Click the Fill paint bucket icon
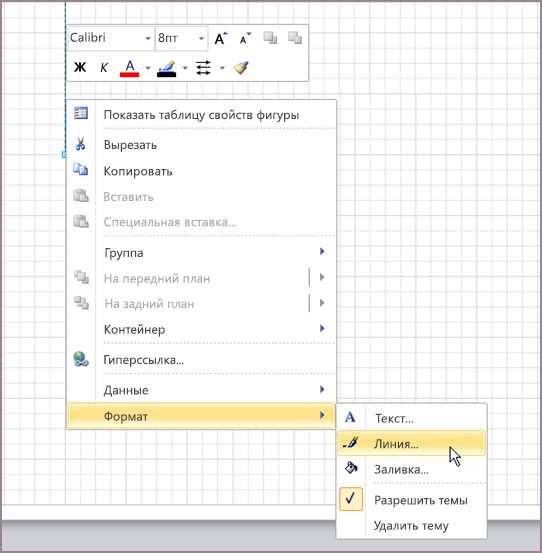Screen dimensions: 542x553 (x=351, y=468)
